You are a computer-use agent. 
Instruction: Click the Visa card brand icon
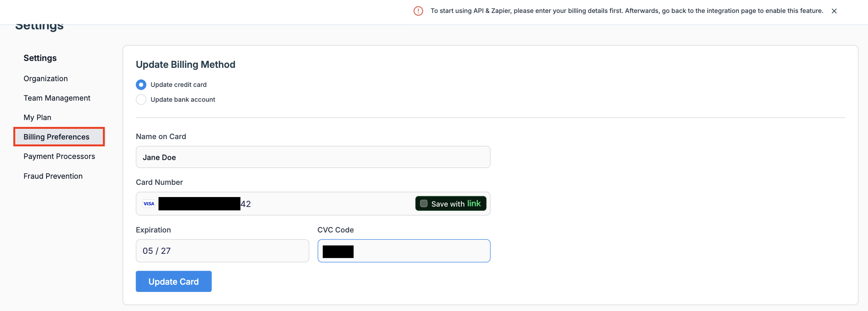click(149, 204)
